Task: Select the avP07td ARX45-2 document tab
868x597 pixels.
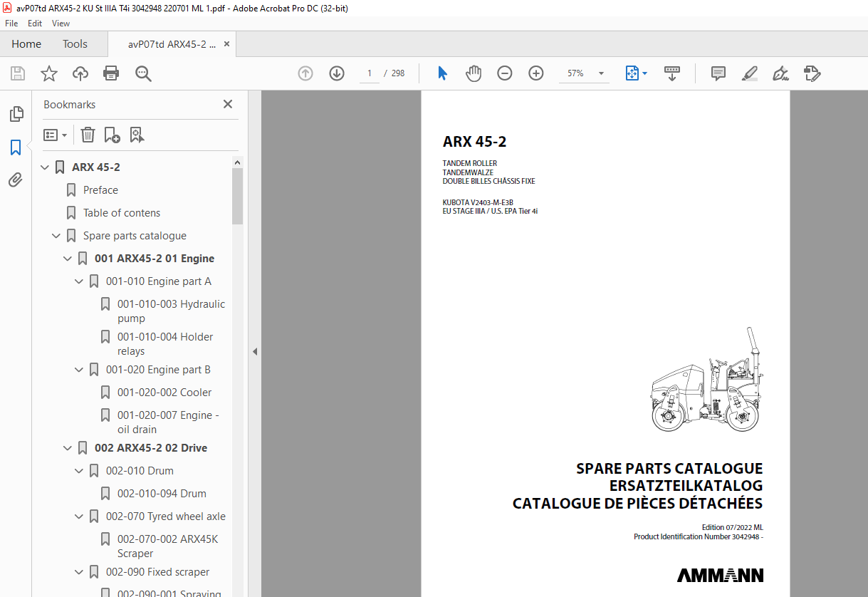Action: (172, 44)
